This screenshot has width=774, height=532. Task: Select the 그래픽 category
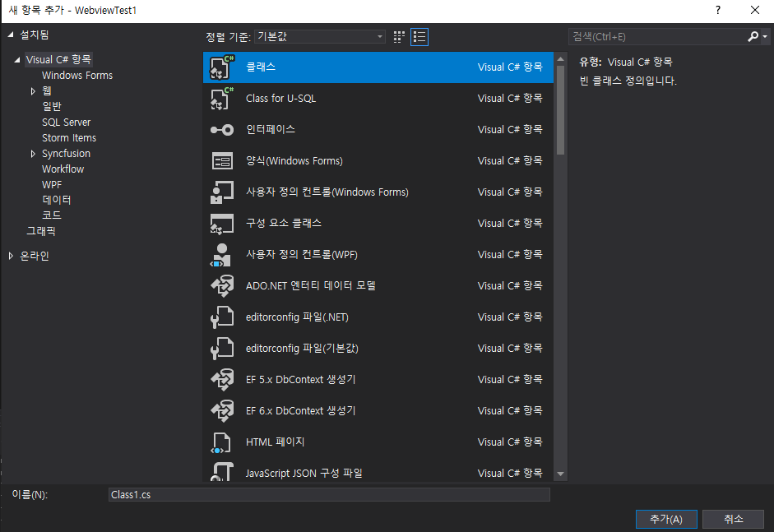tap(41, 231)
